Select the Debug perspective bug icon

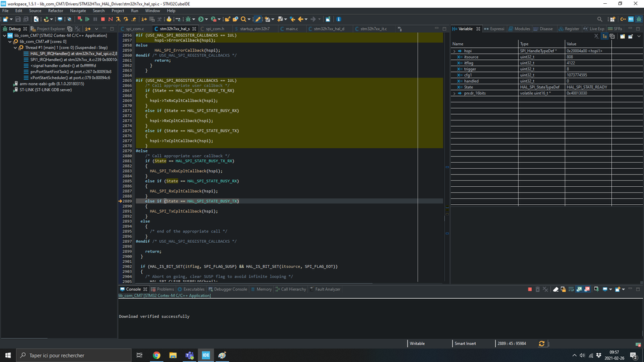[639, 19]
